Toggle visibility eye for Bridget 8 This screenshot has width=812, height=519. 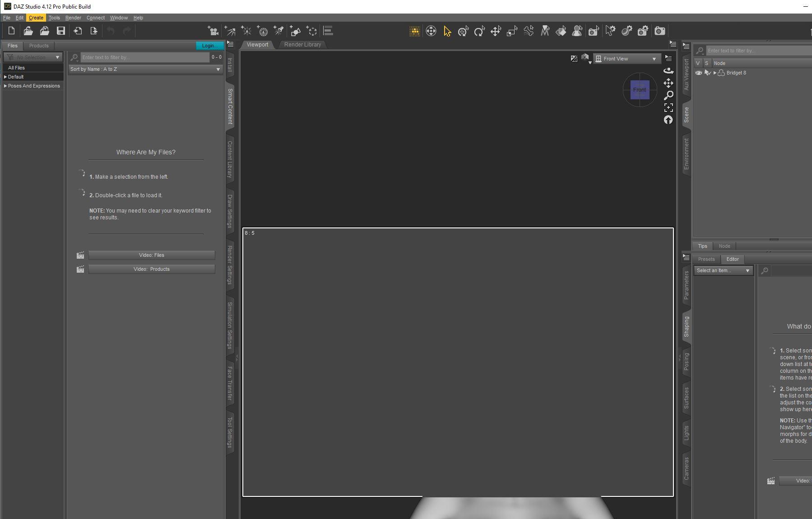pyautogui.click(x=699, y=73)
